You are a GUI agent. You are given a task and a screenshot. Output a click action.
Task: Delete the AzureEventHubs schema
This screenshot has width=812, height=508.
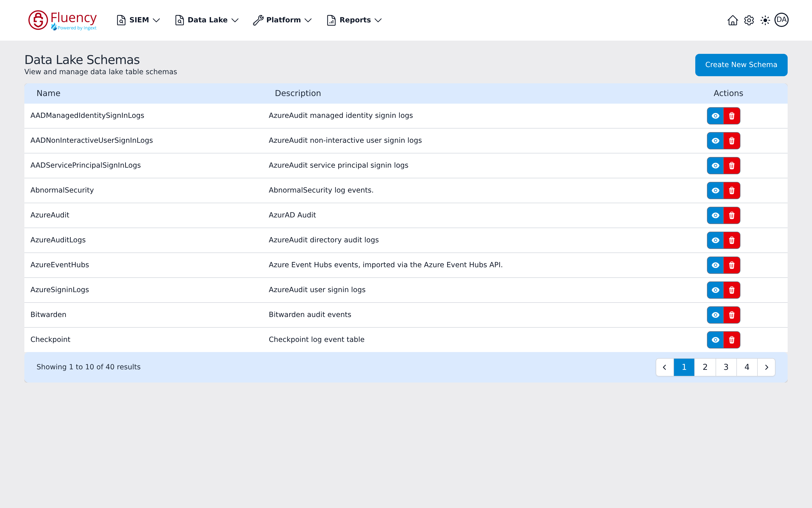[x=732, y=265]
